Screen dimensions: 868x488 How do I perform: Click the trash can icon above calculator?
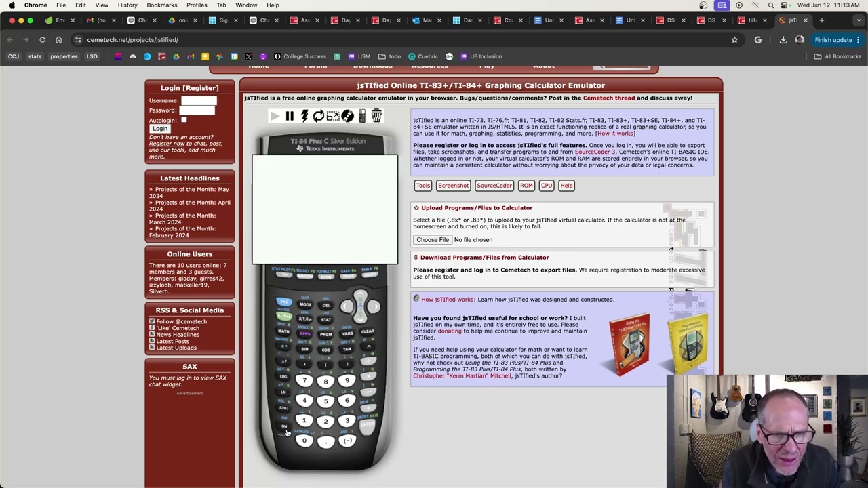(376, 116)
